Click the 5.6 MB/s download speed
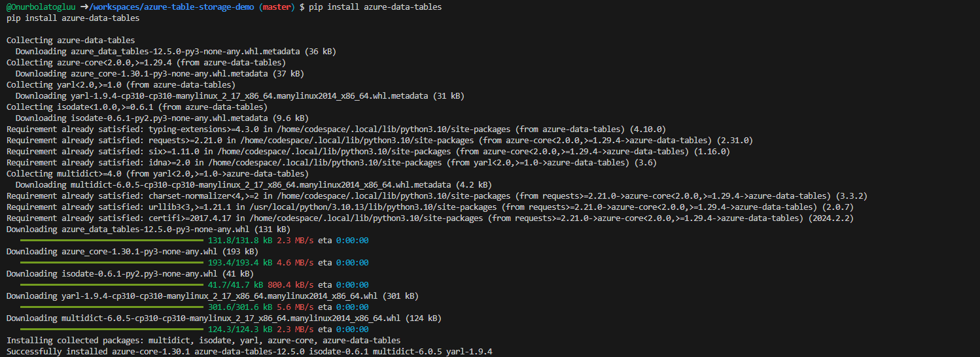Image resolution: width=980 pixels, height=357 pixels. (295, 307)
